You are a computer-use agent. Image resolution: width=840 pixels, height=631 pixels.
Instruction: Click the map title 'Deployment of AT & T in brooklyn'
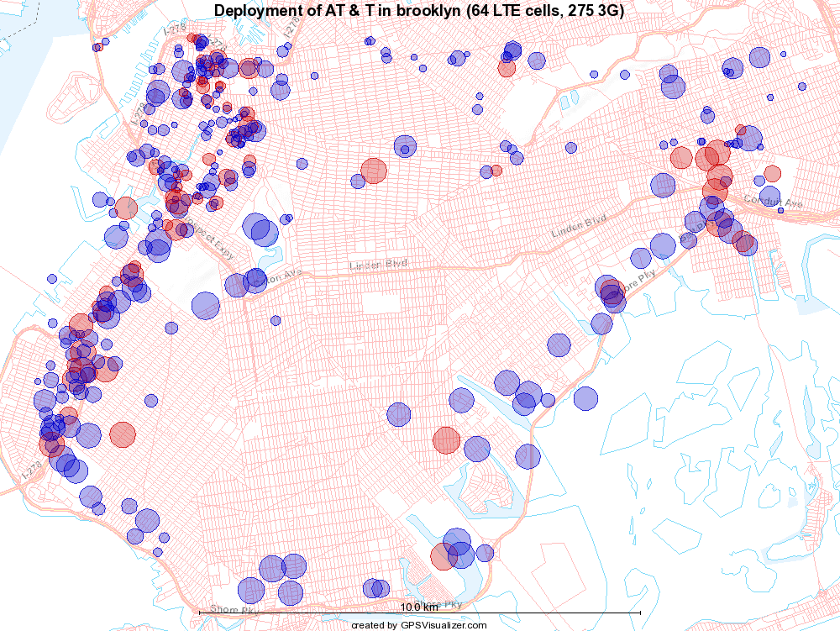click(x=418, y=10)
